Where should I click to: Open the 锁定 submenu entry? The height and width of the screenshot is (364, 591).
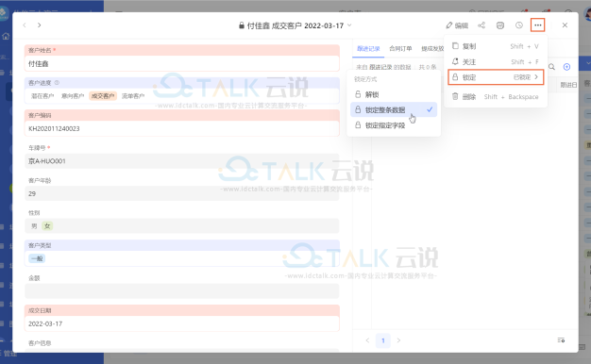coord(496,77)
